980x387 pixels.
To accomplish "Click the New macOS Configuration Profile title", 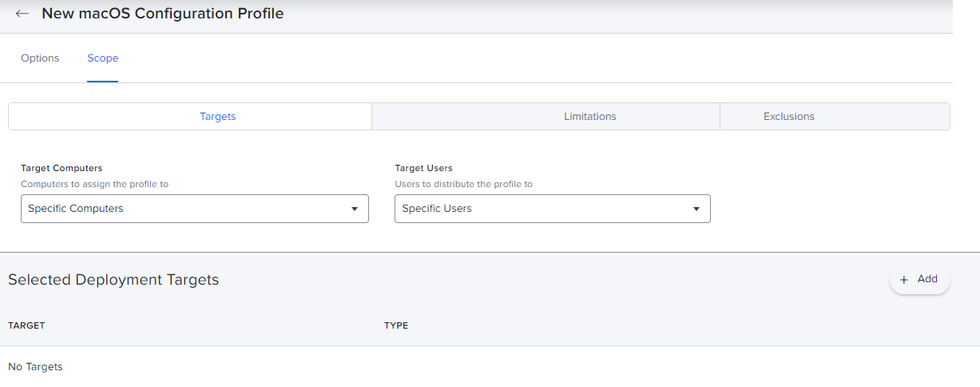I will (x=162, y=14).
